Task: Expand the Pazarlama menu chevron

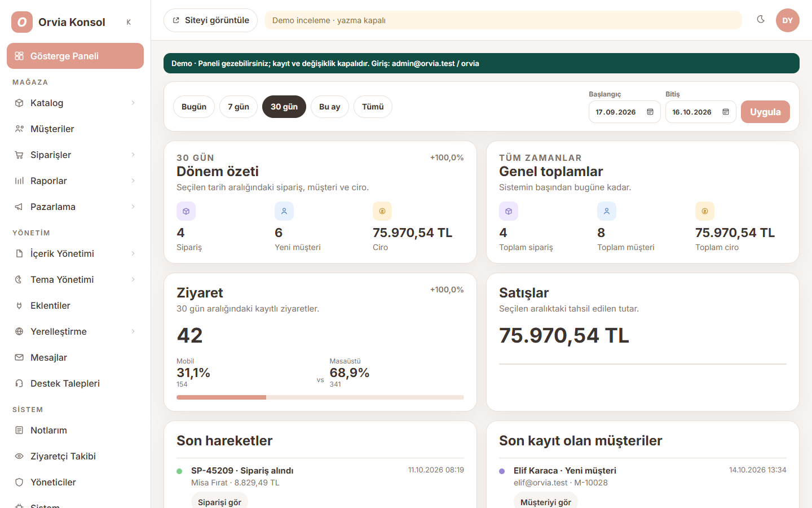Action: pyautogui.click(x=133, y=207)
